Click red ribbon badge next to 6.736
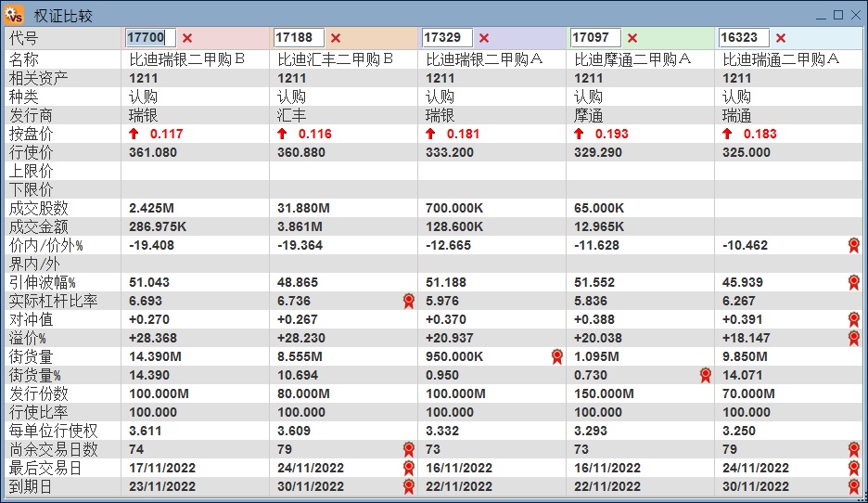Image resolution: width=868 pixels, height=503 pixels. [409, 301]
